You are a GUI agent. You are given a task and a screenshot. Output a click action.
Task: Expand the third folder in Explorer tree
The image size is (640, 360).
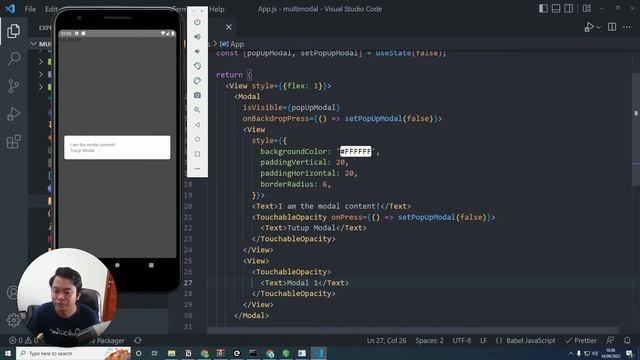pos(41,87)
